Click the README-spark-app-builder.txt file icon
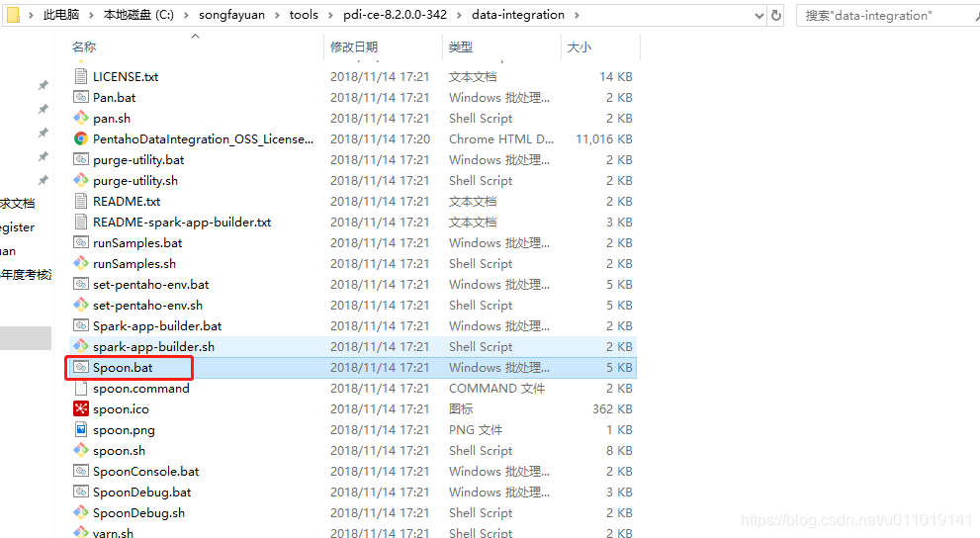This screenshot has width=980, height=538. [81, 222]
